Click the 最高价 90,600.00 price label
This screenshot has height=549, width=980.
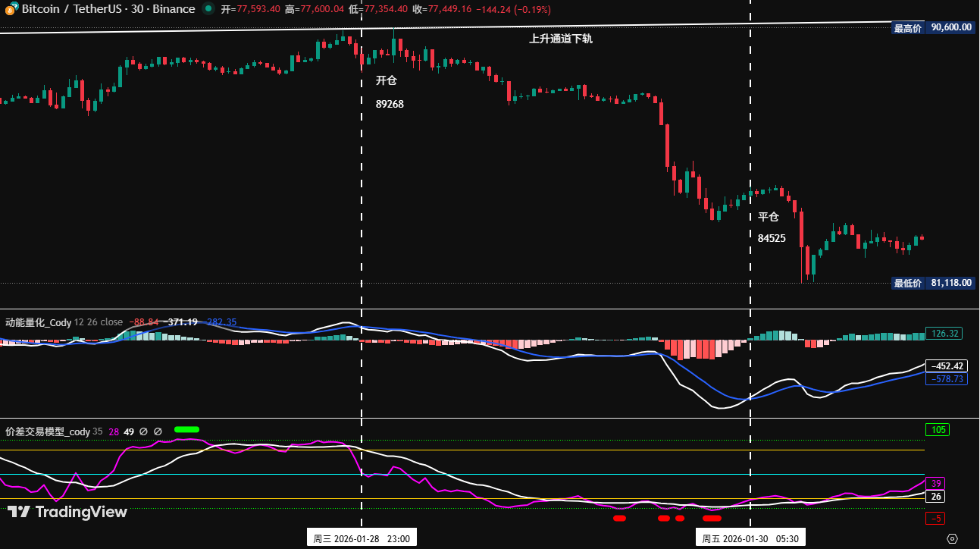[x=932, y=27]
